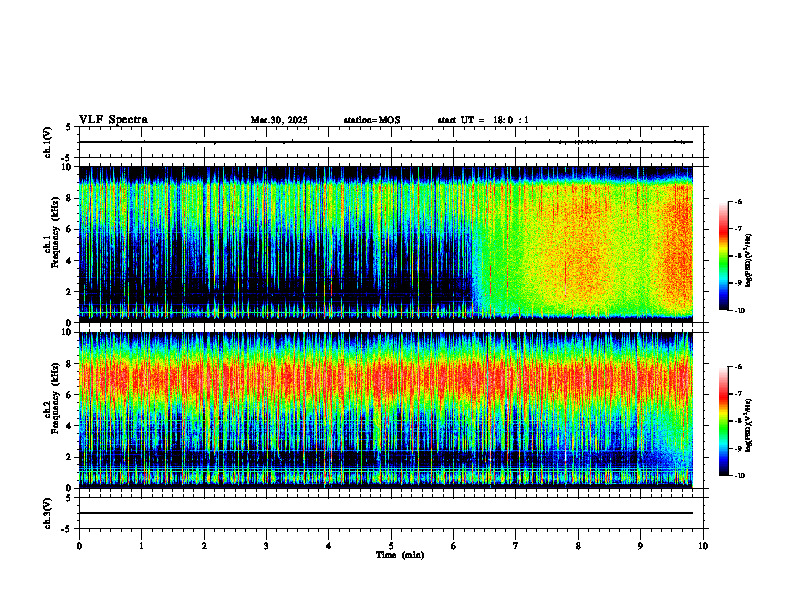
Task: Click the ch.1 voltage waveform trace
Action: [386, 142]
